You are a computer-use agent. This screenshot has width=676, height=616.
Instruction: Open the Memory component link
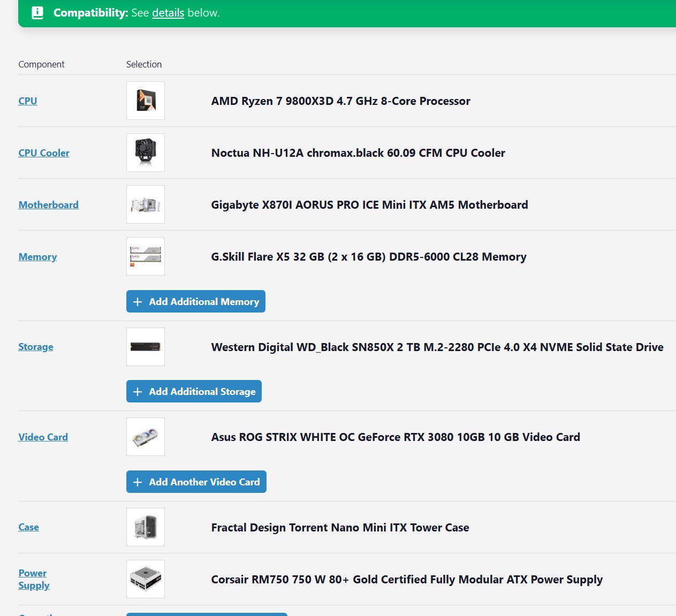point(37,257)
